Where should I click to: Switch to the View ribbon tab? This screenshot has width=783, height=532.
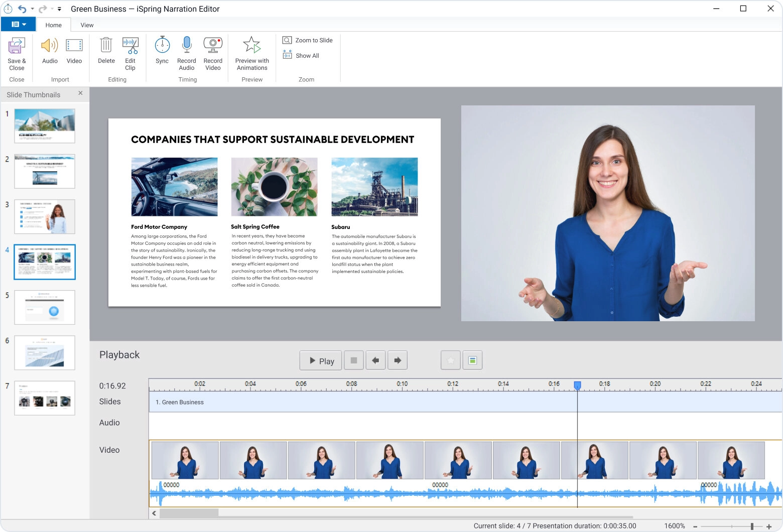point(87,25)
